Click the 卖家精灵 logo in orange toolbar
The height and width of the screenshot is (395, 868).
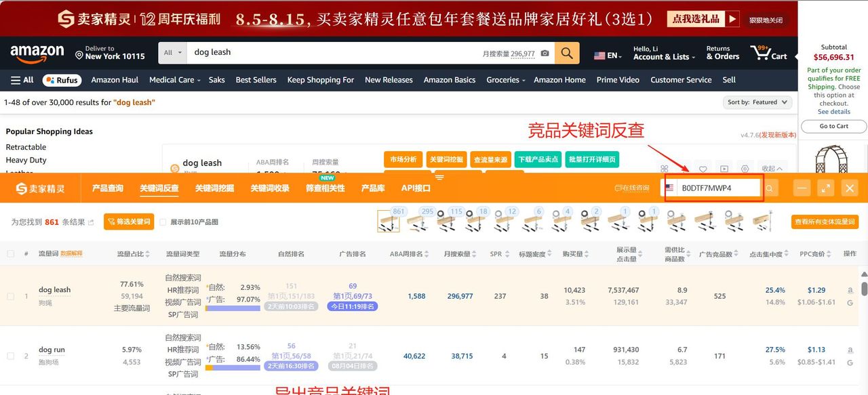click(41, 188)
